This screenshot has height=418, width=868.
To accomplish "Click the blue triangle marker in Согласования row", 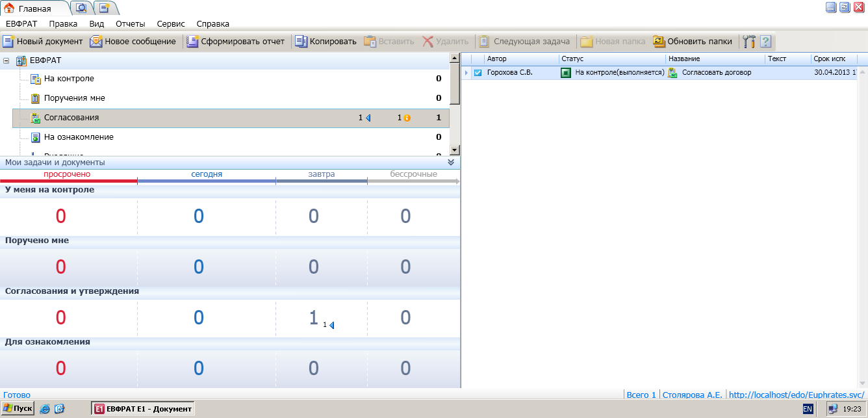I will 368,118.
